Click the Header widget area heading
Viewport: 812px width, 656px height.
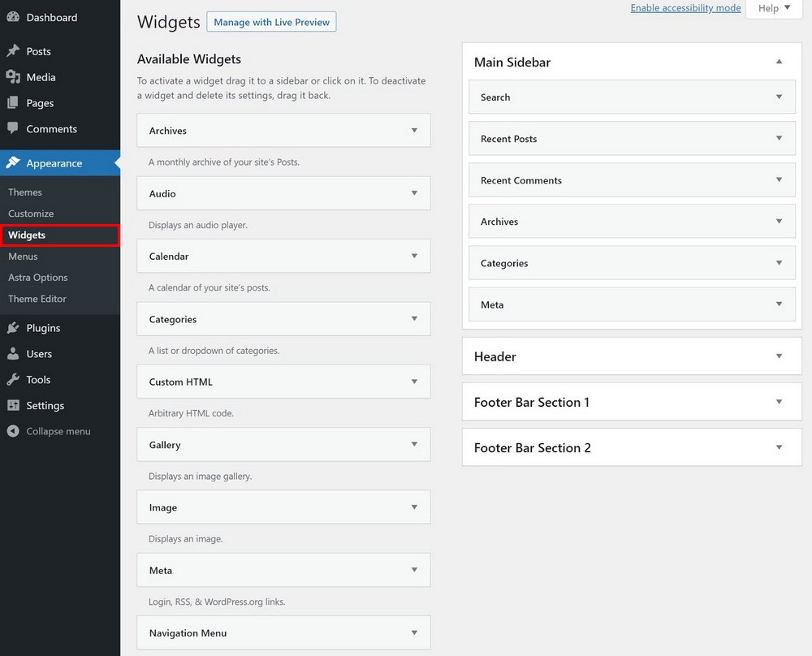click(495, 356)
